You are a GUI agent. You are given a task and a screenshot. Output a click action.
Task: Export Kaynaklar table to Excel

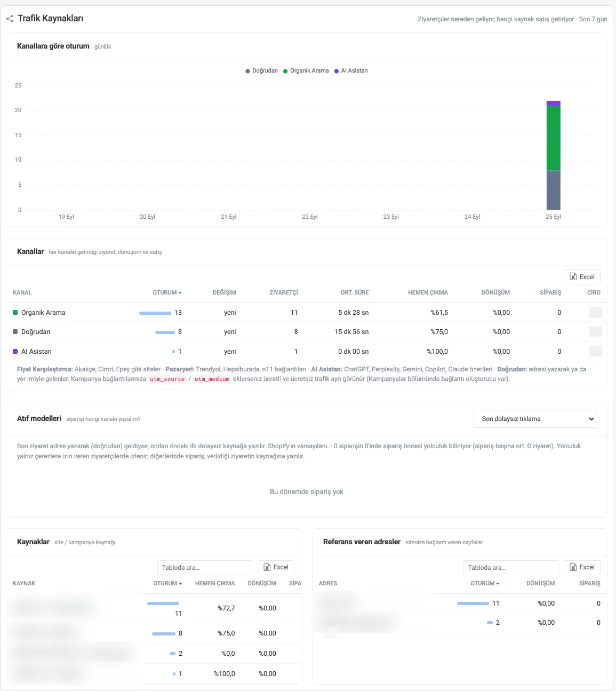[276, 568]
